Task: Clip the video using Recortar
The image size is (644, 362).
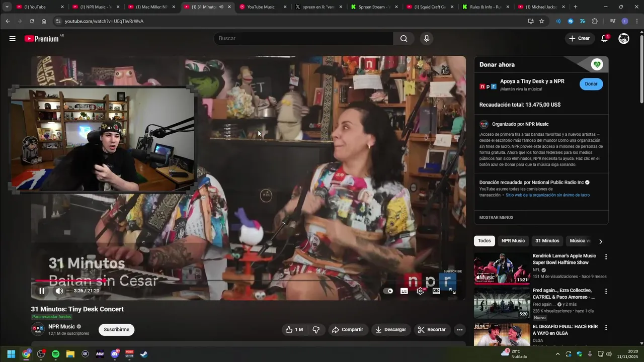Action: (x=432, y=330)
